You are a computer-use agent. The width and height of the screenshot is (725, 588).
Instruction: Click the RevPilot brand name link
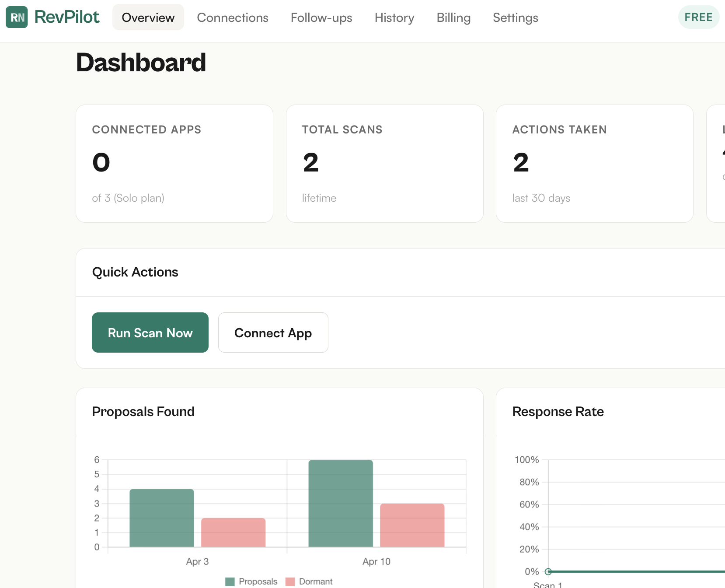[67, 17]
